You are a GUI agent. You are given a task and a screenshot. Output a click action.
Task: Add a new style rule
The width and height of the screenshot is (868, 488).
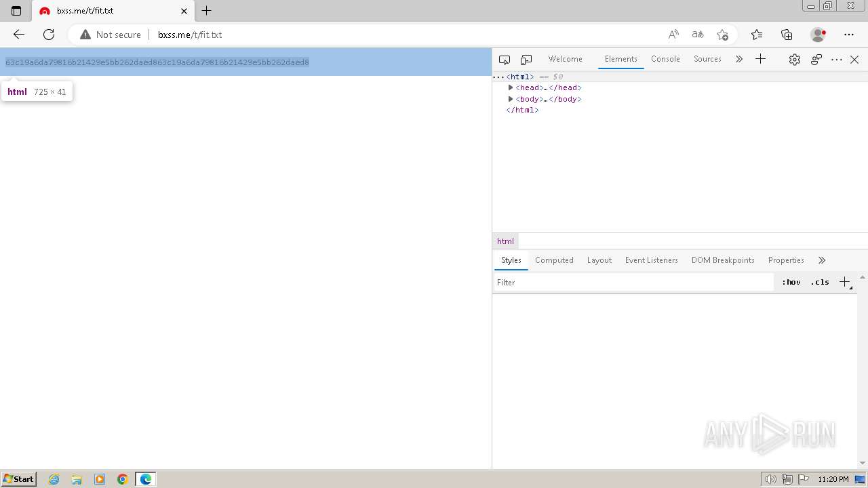(845, 283)
